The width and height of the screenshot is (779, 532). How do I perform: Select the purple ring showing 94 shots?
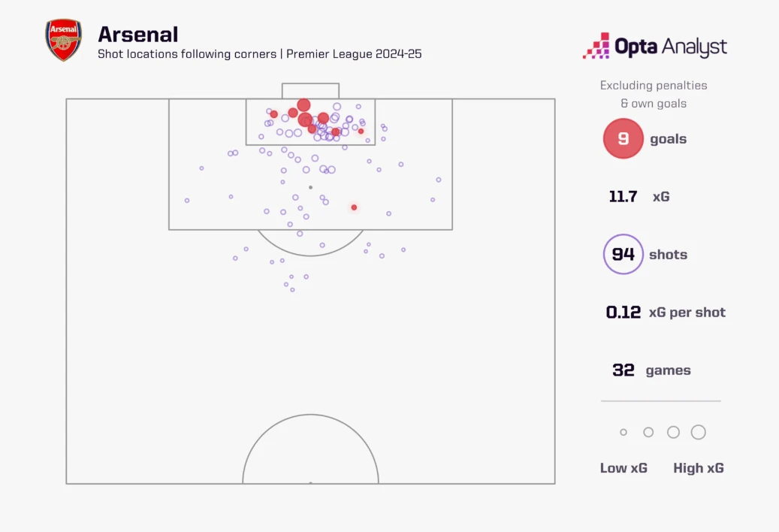click(623, 255)
